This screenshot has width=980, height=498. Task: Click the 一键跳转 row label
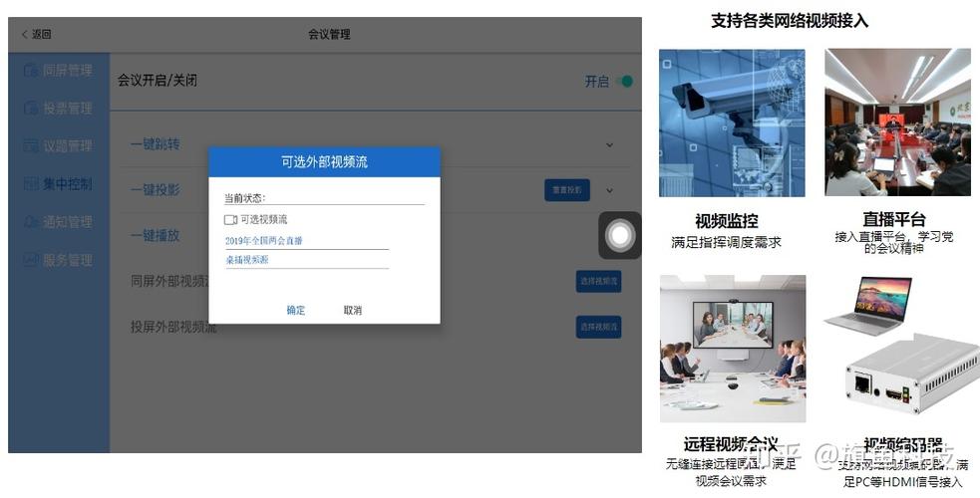(155, 144)
